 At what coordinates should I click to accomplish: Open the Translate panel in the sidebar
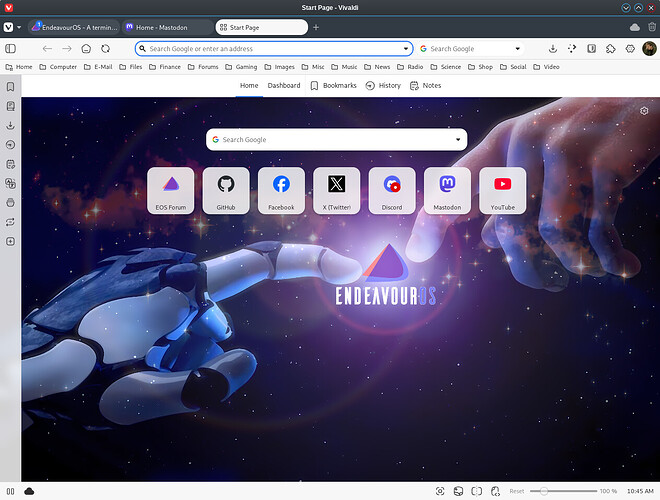(x=11, y=184)
